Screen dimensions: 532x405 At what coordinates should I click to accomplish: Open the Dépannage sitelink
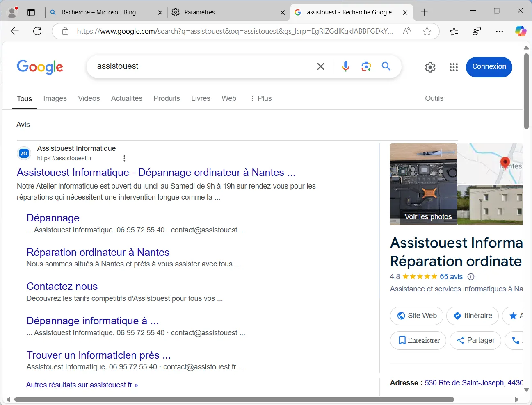[x=53, y=218]
